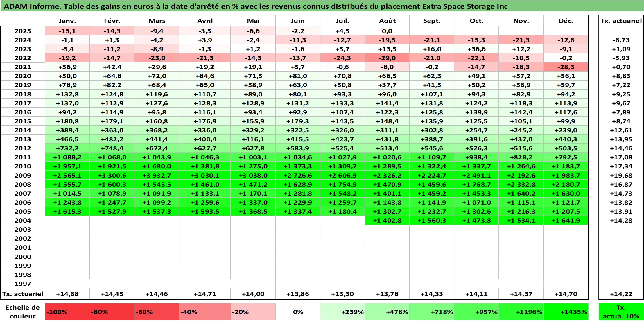Click the Tx. actuariel row label
Viewport: 644px width, 321px height.
click(23, 294)
